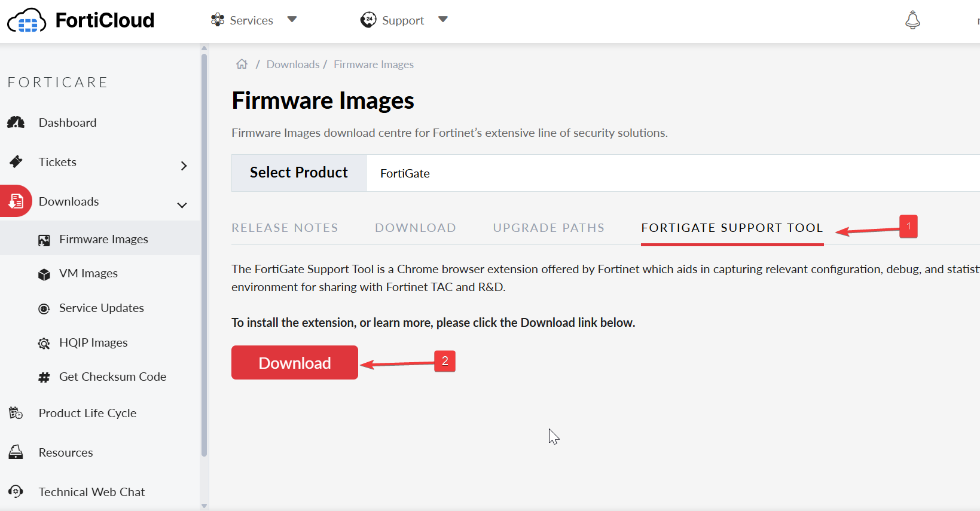Click the sidebar scroll-down arrow
The width and height of the screenshot is (980, 511).
[x=204, y=506]
